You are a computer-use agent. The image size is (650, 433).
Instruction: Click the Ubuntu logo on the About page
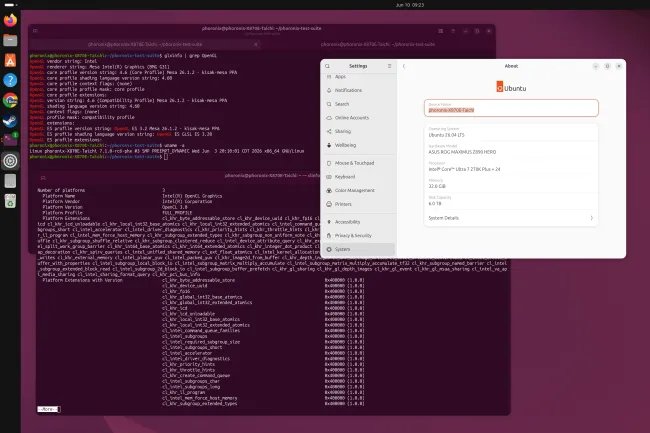tap(511, 87)
